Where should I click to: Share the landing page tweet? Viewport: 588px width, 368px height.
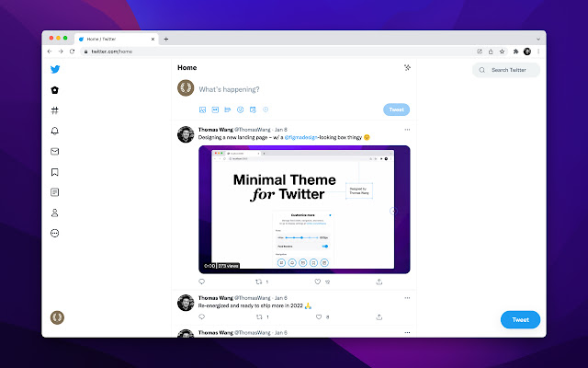click(379, 282)
